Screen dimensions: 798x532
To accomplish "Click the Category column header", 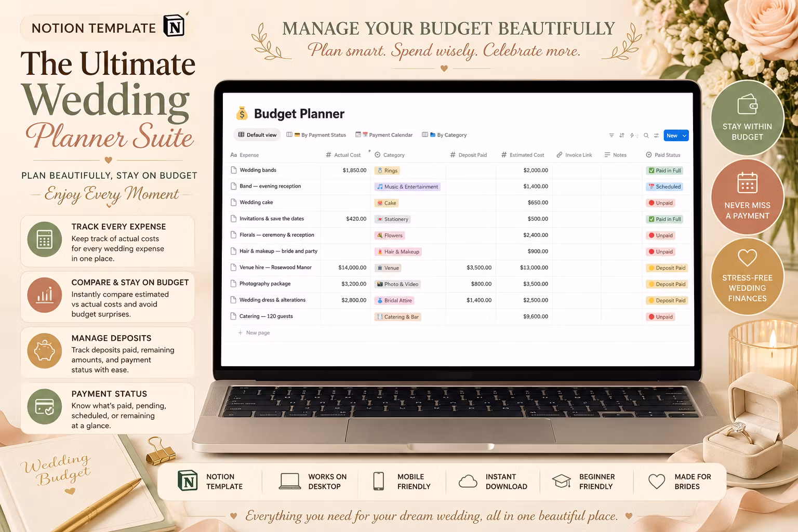I will (390, 155).
